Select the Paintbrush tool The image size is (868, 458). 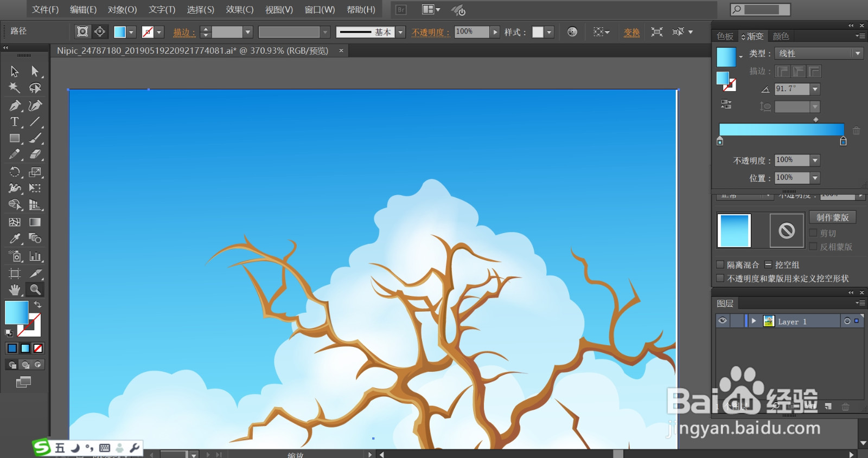pos(35,138)
